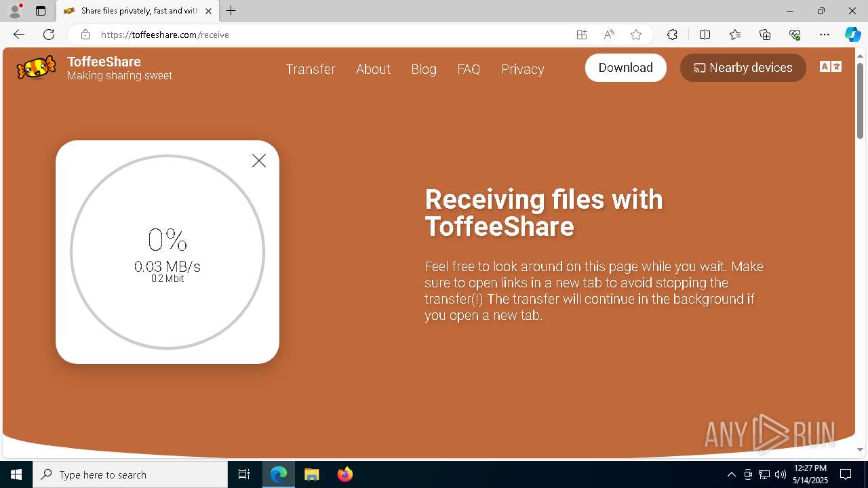Screen dimensions: 868x488
Task: Open the Windows Start menu
Action: click(16, 474)
